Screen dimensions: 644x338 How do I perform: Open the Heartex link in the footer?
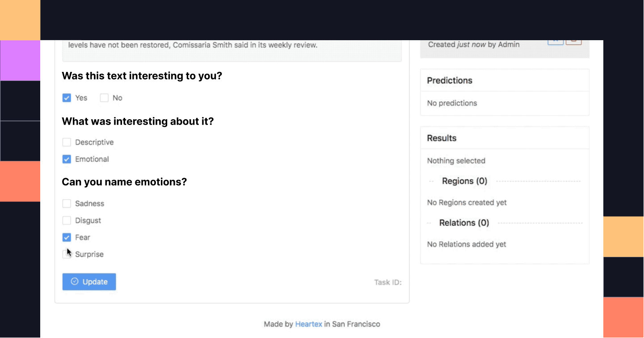(308, 324)
